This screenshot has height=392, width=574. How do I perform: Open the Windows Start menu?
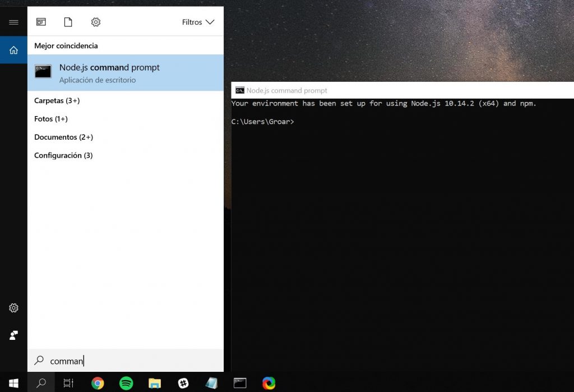tap(13, 383)
